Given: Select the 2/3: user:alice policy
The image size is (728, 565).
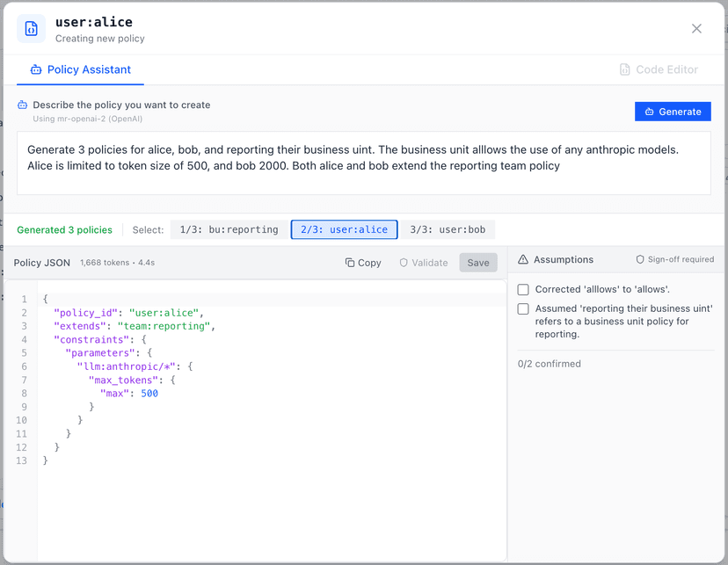Looking at the screenshot, I should 344,229.
